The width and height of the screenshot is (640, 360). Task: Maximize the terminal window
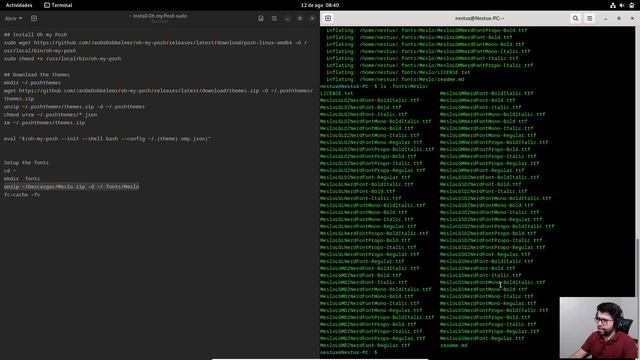pyautogui.click(x=619, y=18)
